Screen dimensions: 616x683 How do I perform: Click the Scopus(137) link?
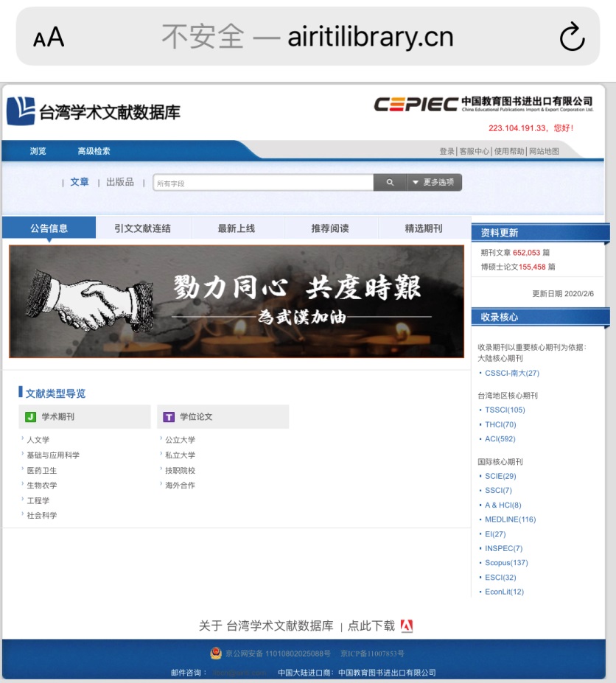pyautogui.click(x=506, y=563)
